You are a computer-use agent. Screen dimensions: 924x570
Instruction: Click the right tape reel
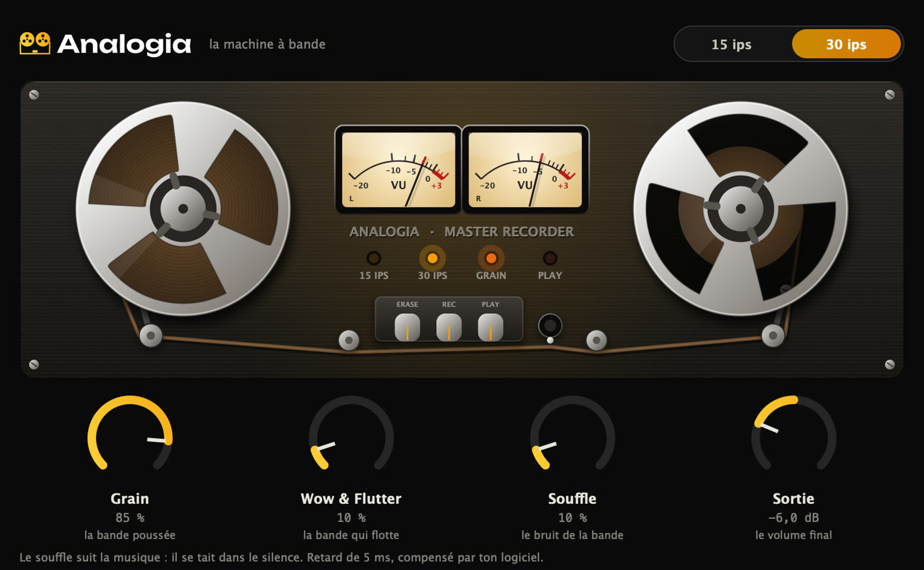pyautogui.click(x=740, y=209)
